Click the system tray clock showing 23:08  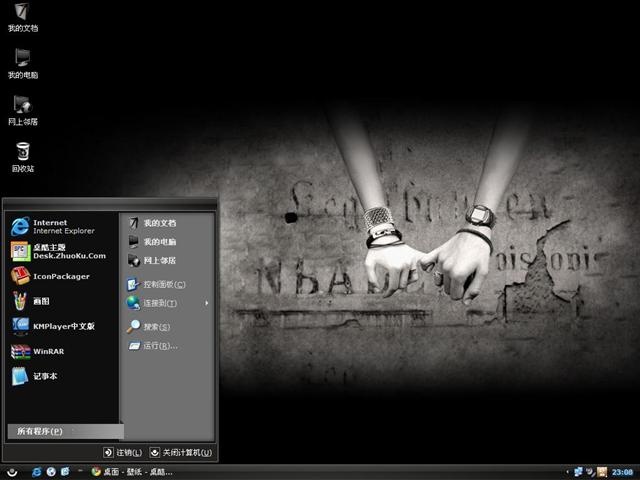point(622,472)
